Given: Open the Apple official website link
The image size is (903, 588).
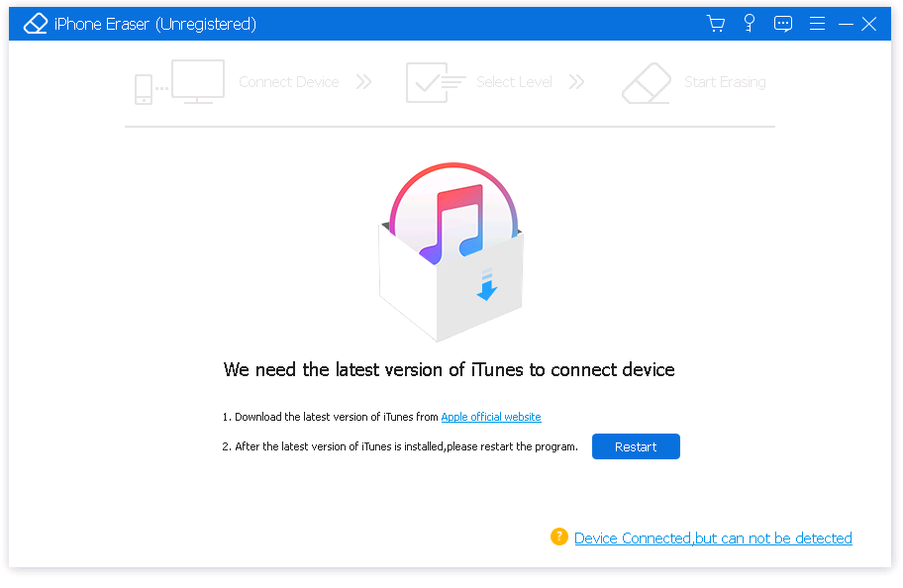Looking at the screenshot, I should (x=490, y=417).
